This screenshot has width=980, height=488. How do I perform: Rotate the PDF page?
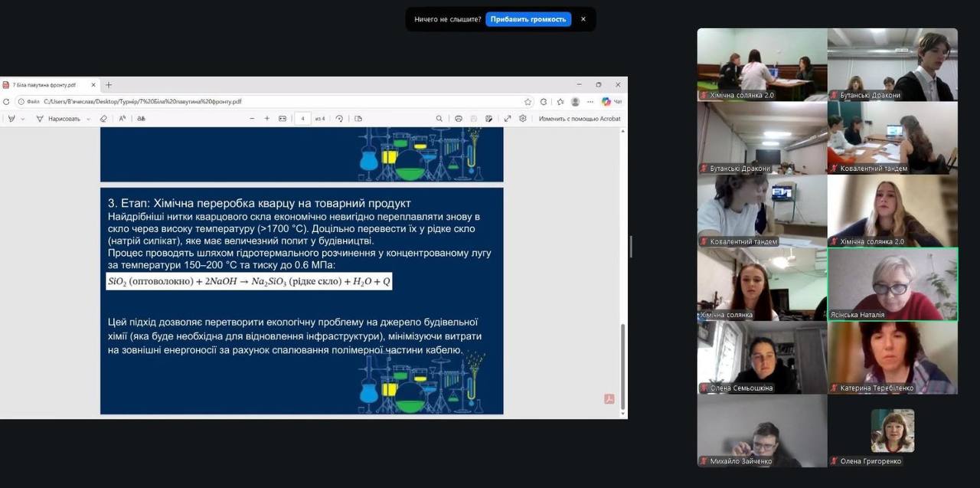pos(339,119)
